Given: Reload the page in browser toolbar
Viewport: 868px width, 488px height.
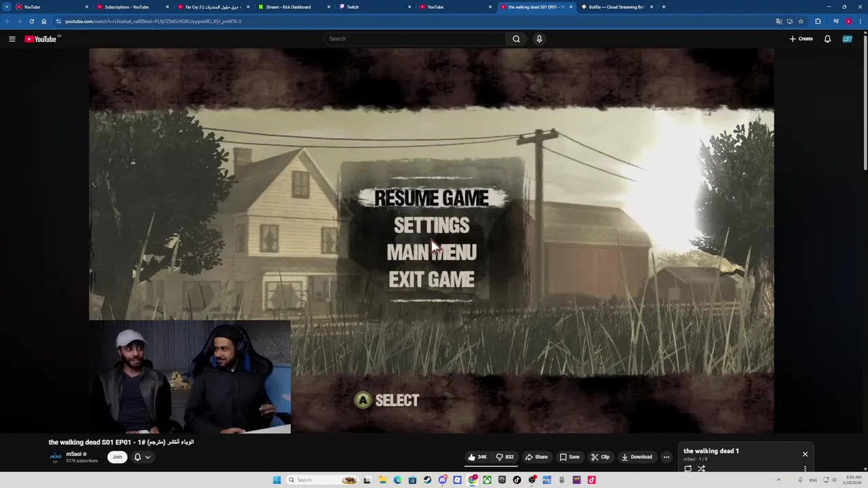Looking at the screenshot, I should 31,21.
